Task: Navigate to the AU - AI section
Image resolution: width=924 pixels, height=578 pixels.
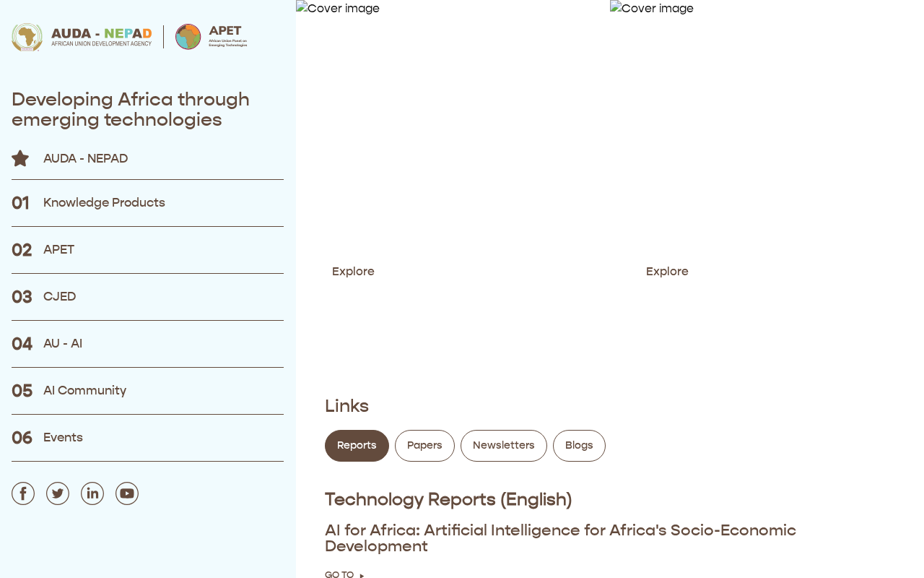Action: (x=63, y=344)
